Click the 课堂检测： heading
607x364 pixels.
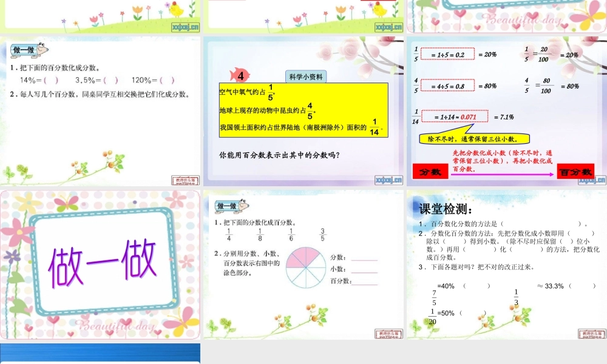446,209
